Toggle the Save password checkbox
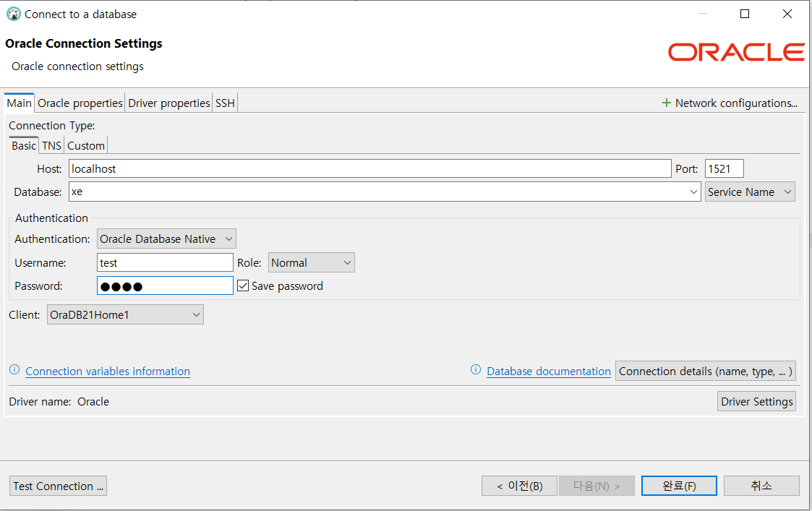Screen dimensions: 812x511 pyautogui.click(x=243, y=285)
